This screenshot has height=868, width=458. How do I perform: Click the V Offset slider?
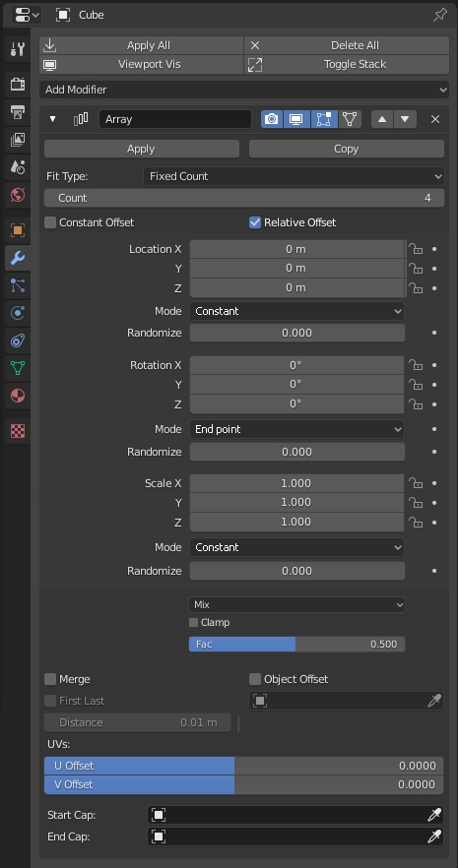tap(244, 784)
